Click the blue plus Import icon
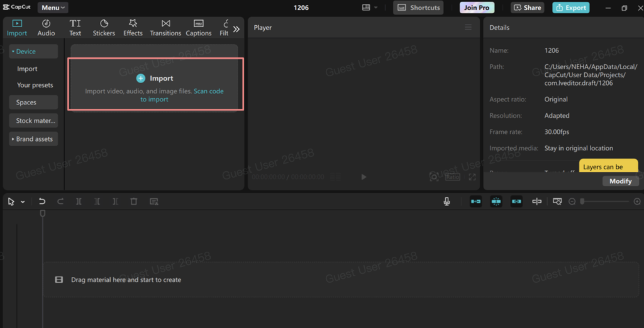 140,78
